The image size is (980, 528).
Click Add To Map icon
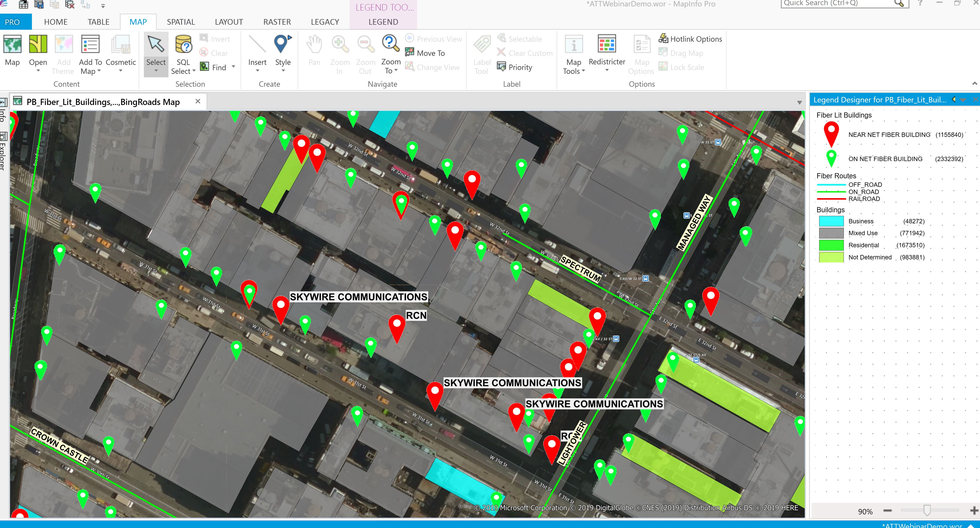[90, 45]
